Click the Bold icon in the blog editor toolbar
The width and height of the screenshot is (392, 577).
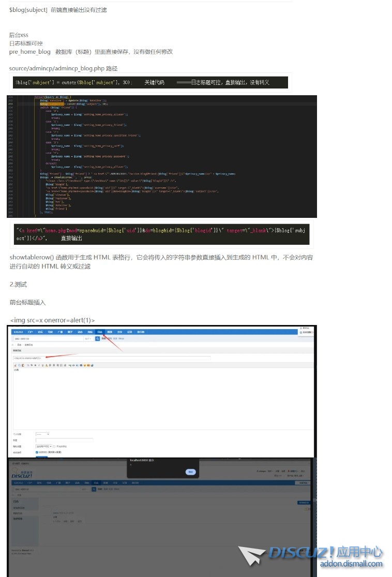coord(35,365)
